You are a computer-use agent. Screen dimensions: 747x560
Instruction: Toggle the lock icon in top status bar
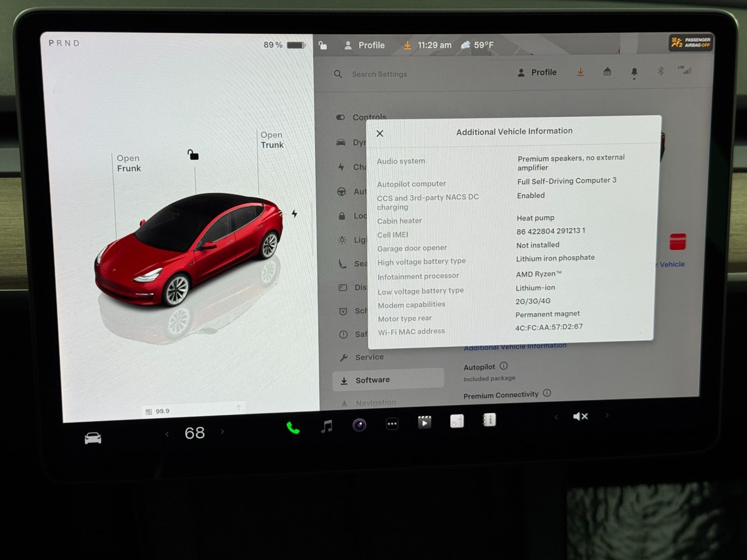point(323,45)
